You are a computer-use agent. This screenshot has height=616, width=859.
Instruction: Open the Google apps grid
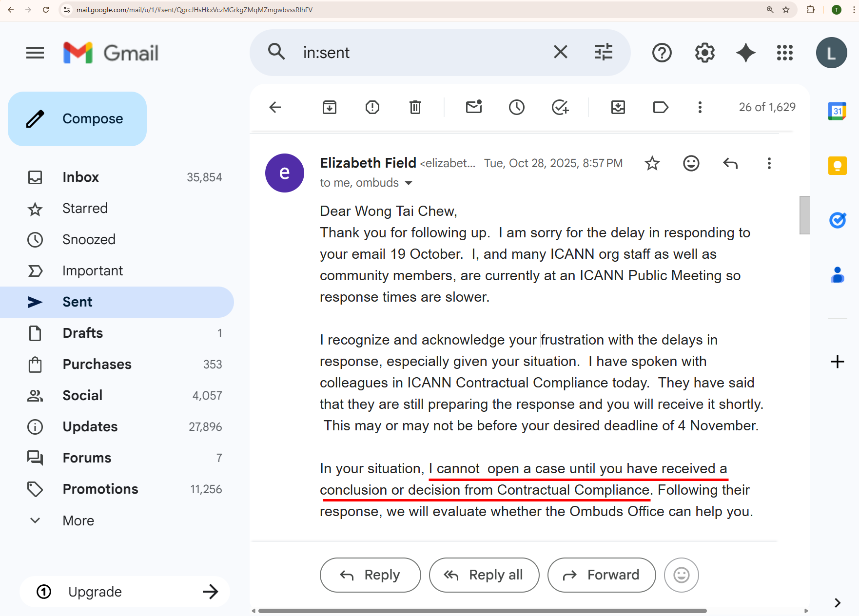[785, 53]
